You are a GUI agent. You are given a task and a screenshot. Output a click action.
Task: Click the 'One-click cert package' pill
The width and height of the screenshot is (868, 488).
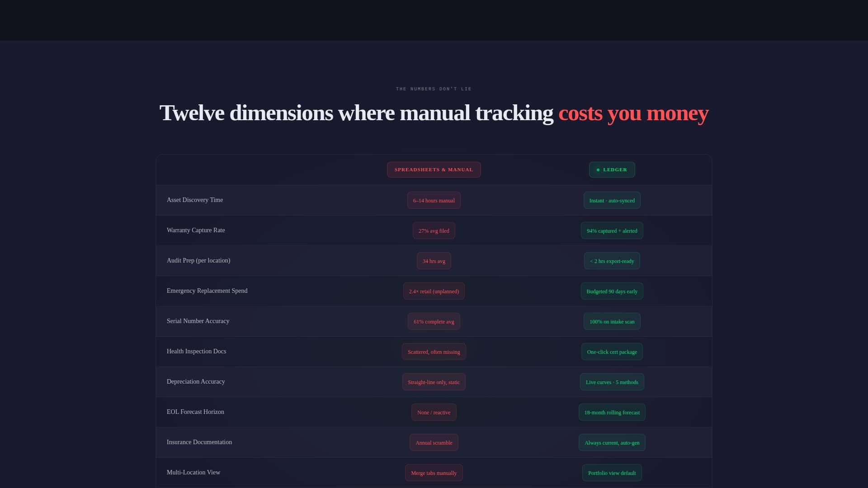[x=612, y=352]
